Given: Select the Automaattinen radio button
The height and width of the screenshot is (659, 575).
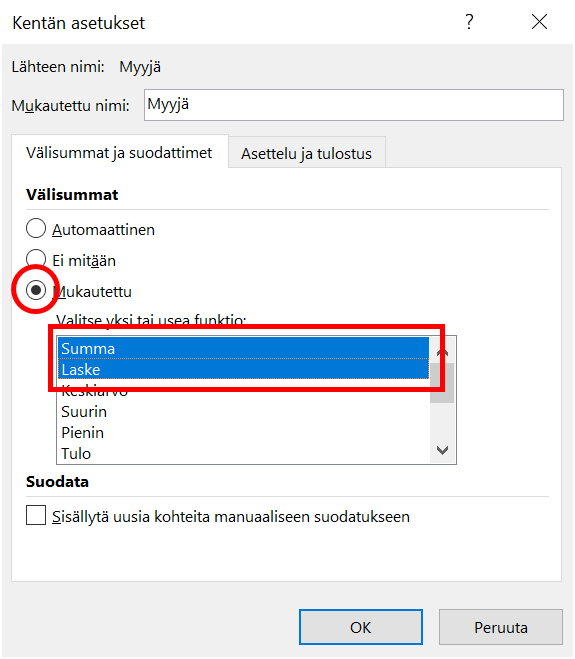Looking at the screenshot, I should 36,229.
